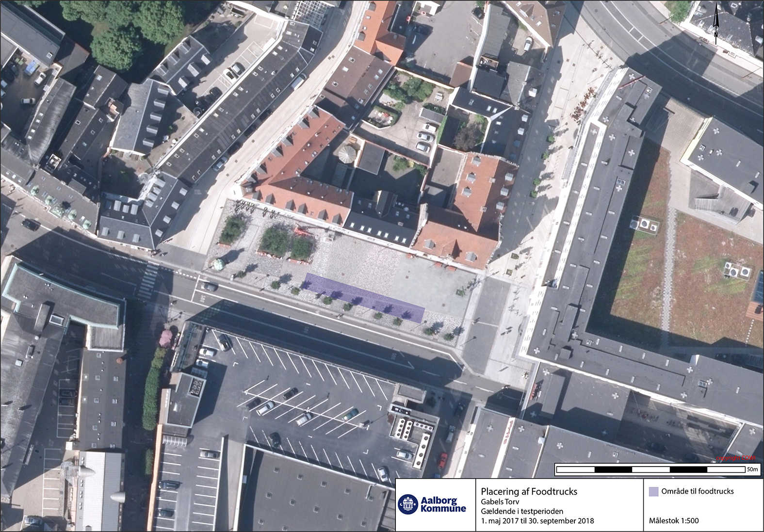
Task: Click the Aalborg Kommune crest emblem
Action: coord(407,504)
